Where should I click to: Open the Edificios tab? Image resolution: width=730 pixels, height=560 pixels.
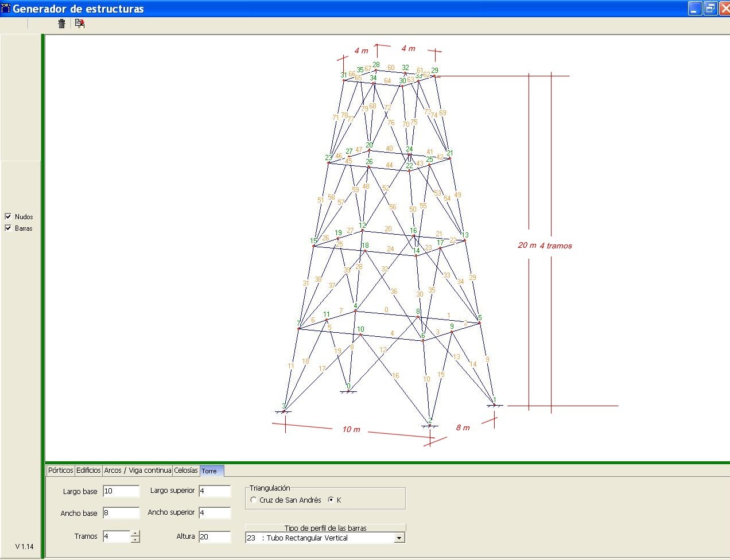(88, 470)
